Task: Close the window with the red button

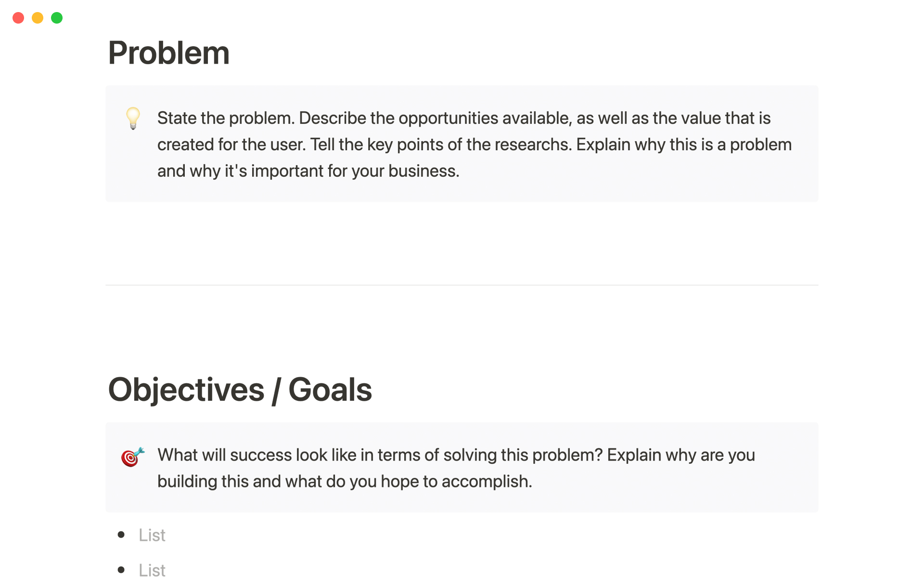Action: coord(18,18)
